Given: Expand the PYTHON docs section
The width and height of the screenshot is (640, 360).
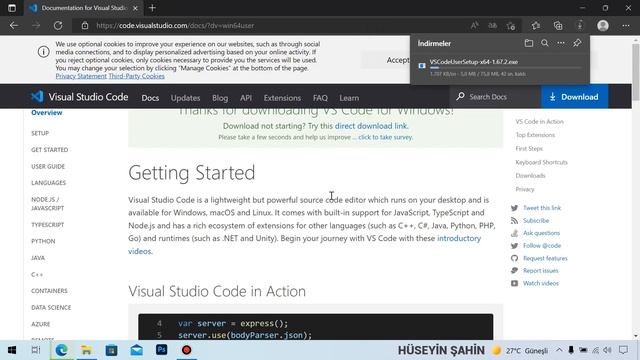Looking at the screenshot, I should [43, 241].
